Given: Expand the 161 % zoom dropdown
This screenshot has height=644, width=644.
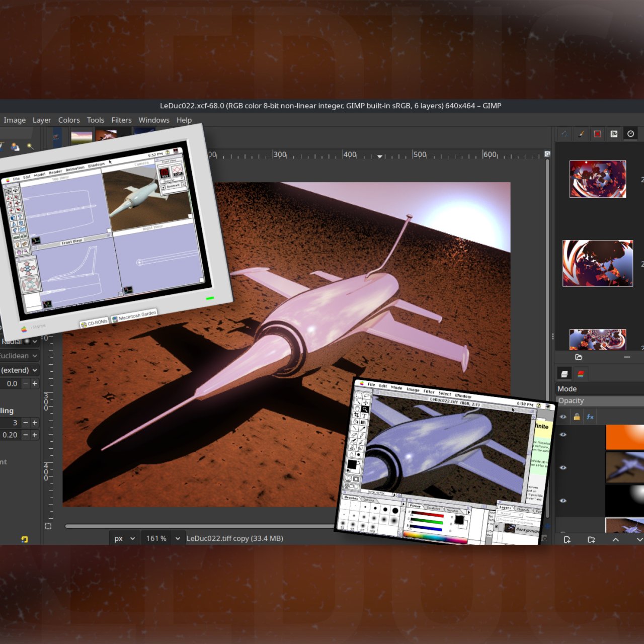Looking at the screenshot, I should tap(177, 538).
